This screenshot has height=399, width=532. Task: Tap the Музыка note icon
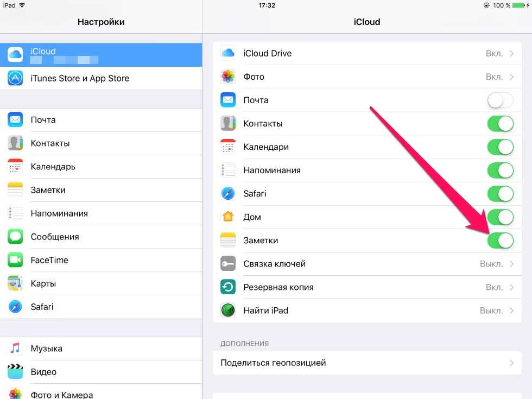15,348
